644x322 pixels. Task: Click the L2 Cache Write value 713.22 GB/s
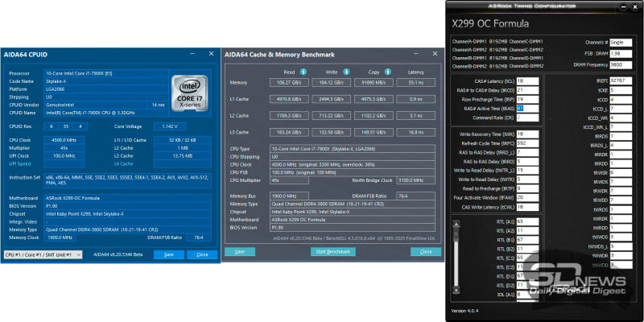pyautogui.click(x=331, y=116)
